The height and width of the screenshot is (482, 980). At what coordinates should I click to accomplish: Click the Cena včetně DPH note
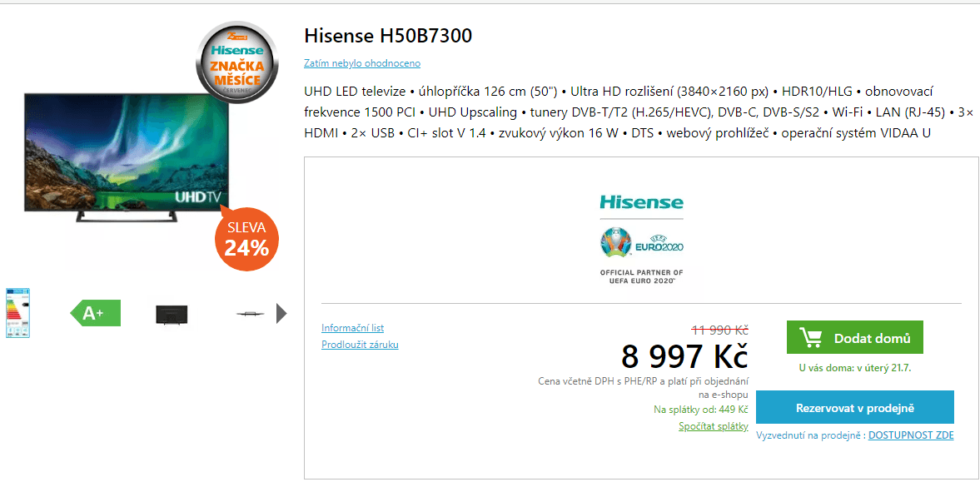pyautogui.click(x=643, y=388)
